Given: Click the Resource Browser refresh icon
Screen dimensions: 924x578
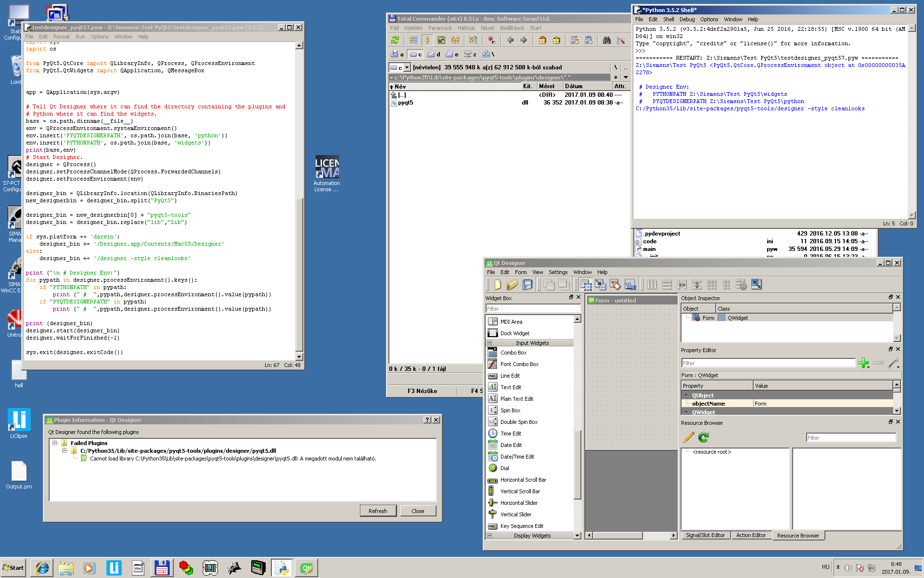Looking at the screenshot, I should pos(703,437).
